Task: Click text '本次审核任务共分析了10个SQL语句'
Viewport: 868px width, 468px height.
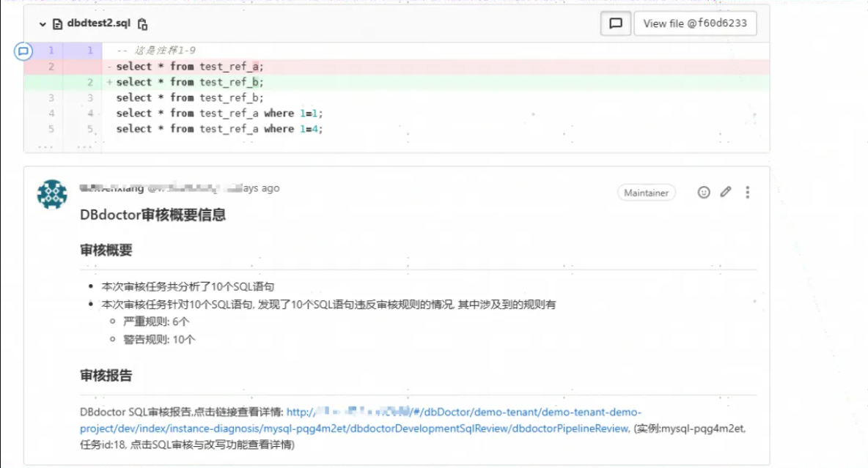Action: click(188, 286)
